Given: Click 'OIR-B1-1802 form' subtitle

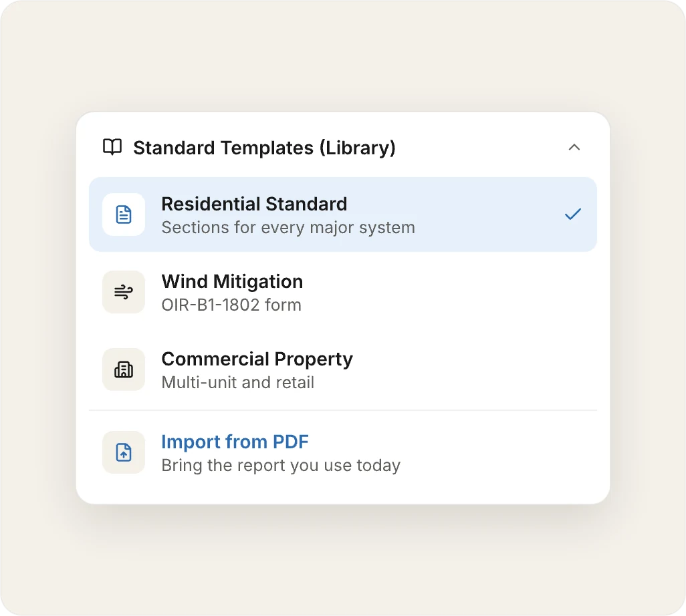Looking at the screenshot, I should (231, 305).
